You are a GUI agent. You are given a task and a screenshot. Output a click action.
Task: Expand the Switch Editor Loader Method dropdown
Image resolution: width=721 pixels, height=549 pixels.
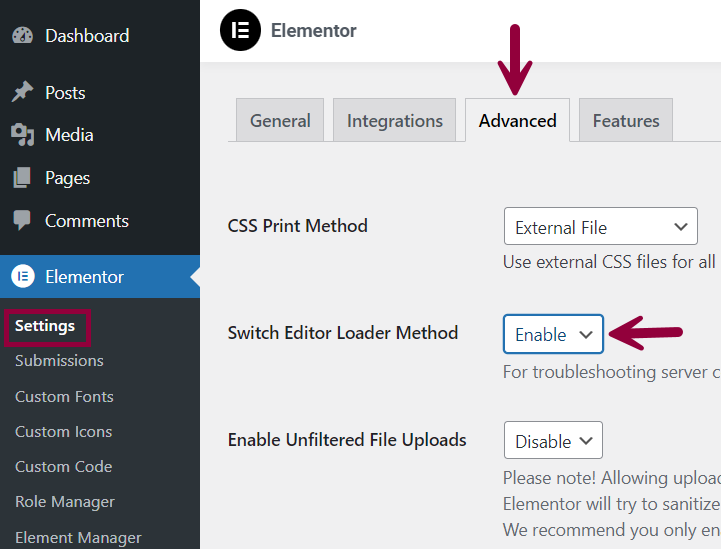(x=553, y=335)
